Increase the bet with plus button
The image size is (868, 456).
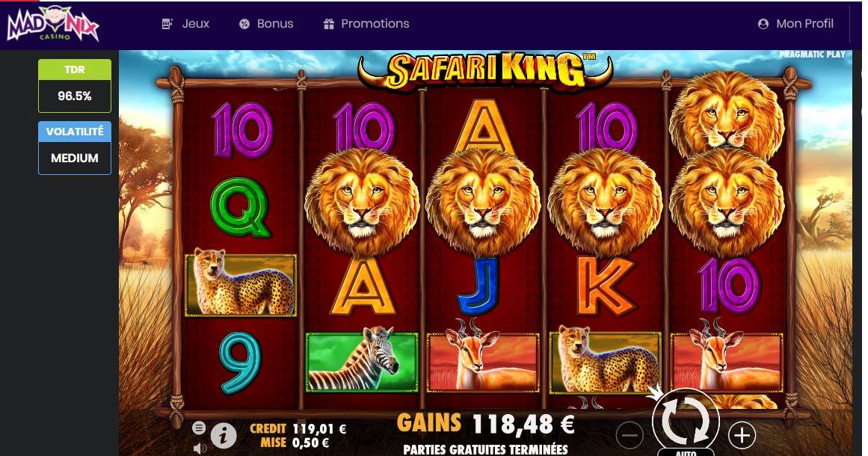[742, 436]
